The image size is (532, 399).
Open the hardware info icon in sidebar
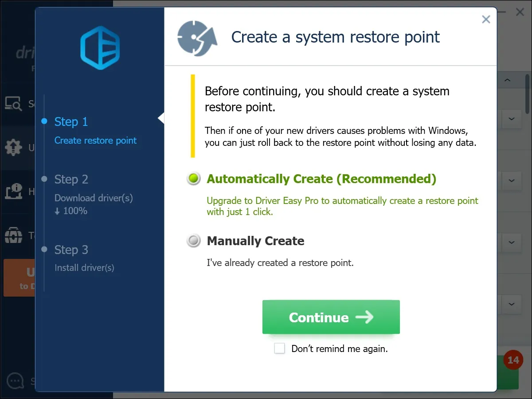(x=13, y=191)
